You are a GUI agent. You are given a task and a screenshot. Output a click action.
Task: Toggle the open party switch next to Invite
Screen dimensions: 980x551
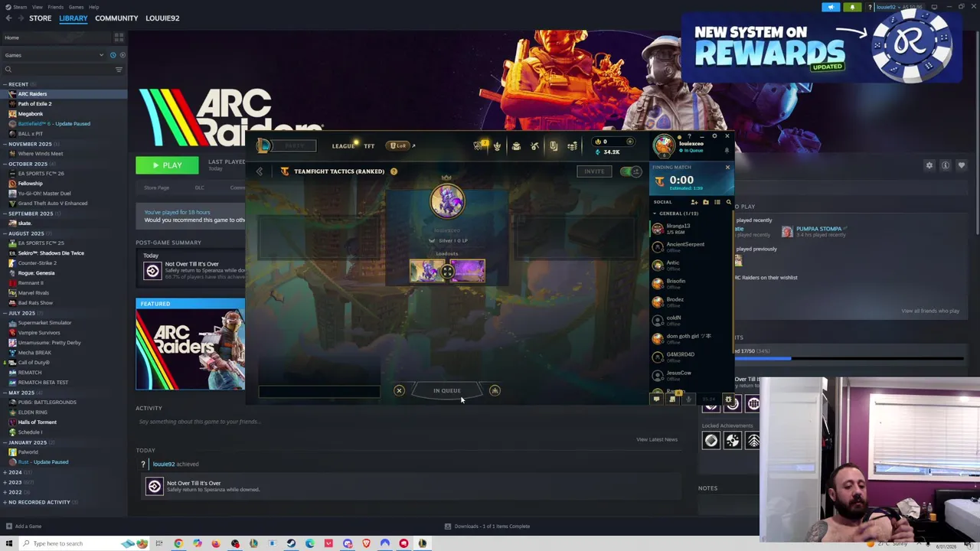click(631, 171)
